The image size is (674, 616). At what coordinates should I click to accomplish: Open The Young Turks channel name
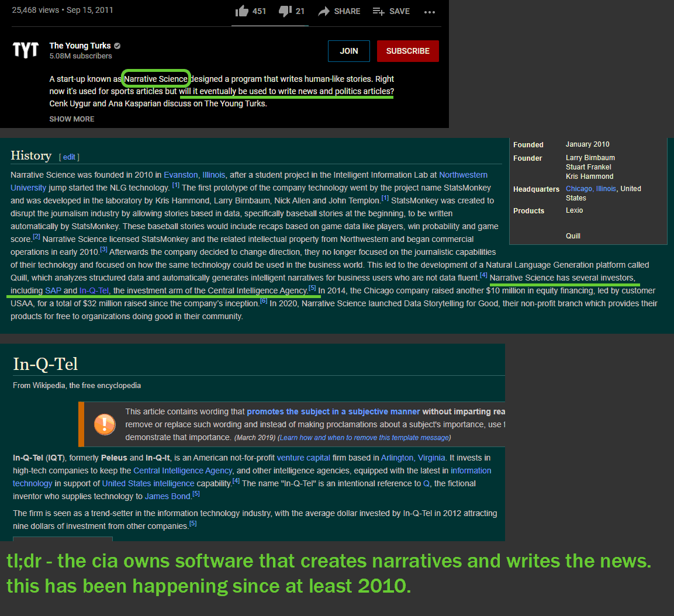click(x=80, y=46)
